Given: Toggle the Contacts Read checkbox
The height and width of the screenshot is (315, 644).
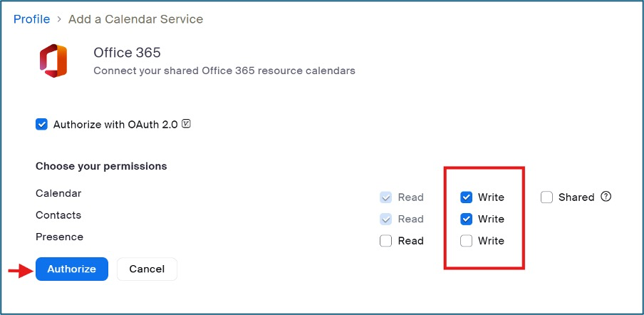Looking at the screenshot, I should point(386,219).
